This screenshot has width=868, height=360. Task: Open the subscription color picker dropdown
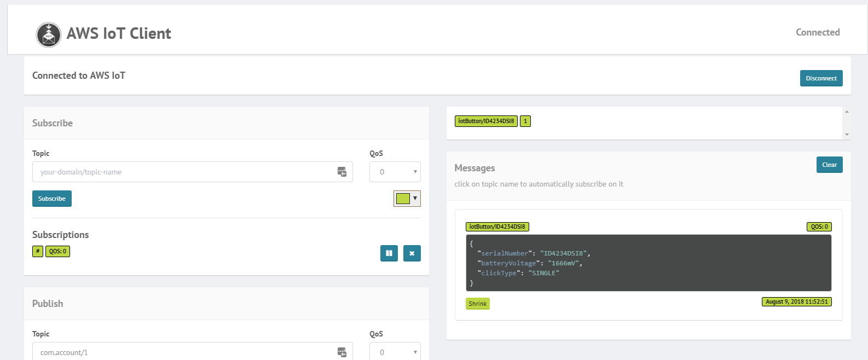point(407,198)
